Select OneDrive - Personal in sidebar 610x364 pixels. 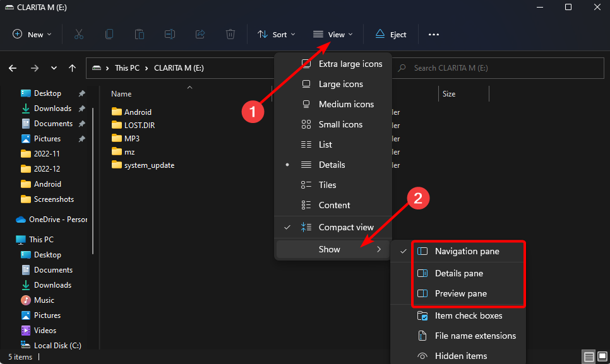point(51,220)
